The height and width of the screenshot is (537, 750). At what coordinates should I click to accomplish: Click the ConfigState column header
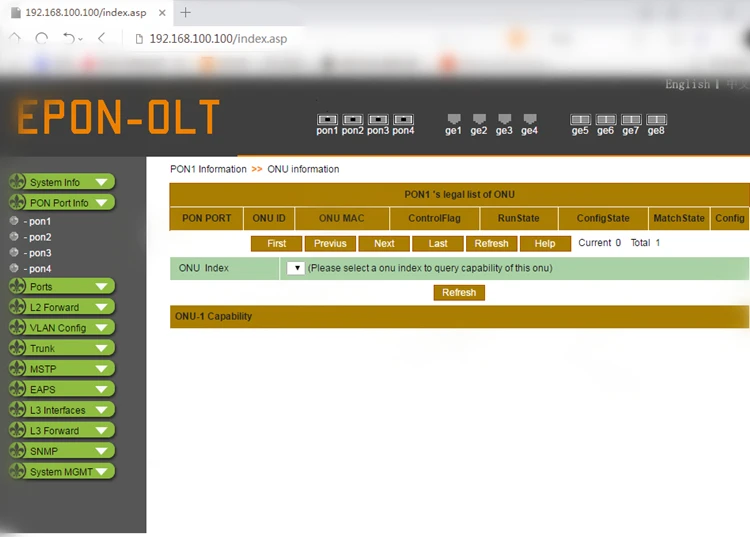pos(603,218)
